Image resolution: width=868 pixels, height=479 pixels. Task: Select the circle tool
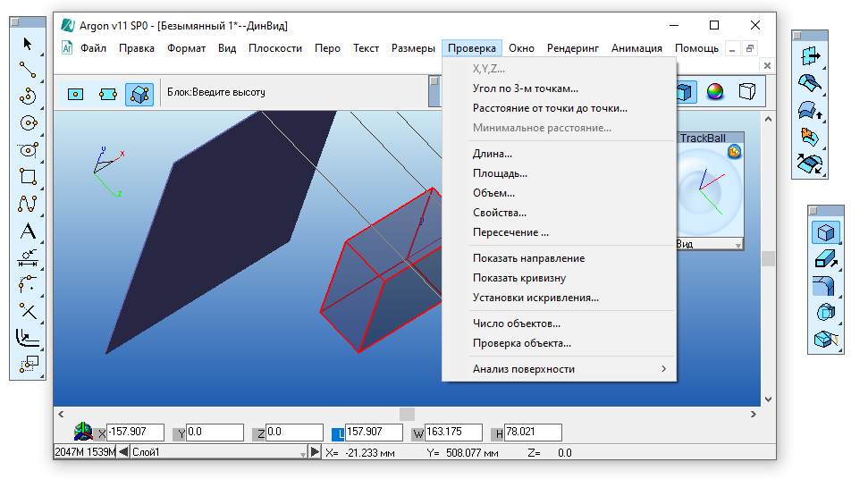tap(27, 122)
